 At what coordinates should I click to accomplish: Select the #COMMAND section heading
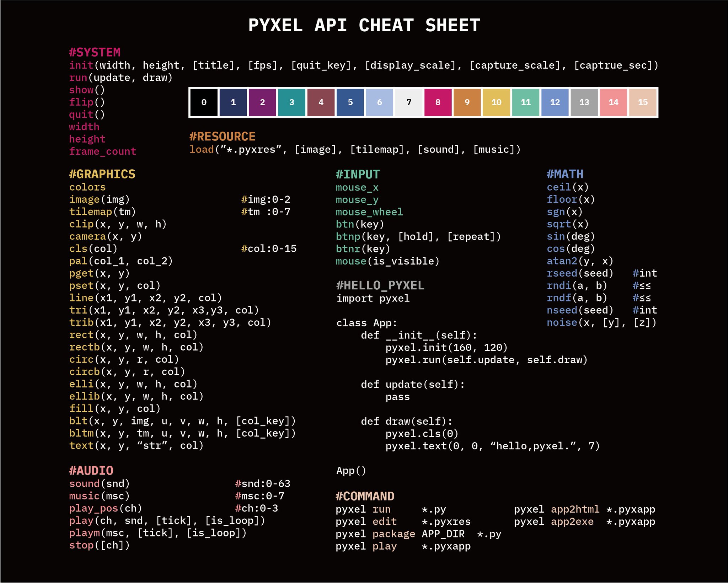(365, 496)
